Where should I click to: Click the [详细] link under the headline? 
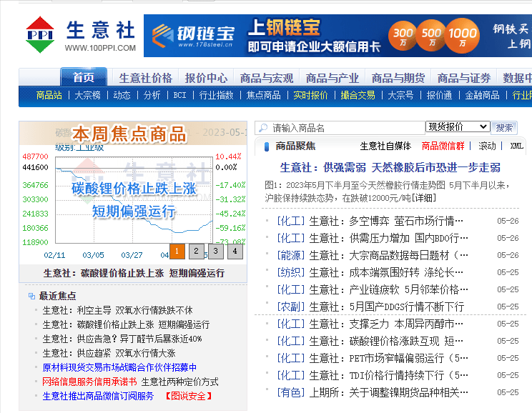(446, 197)
